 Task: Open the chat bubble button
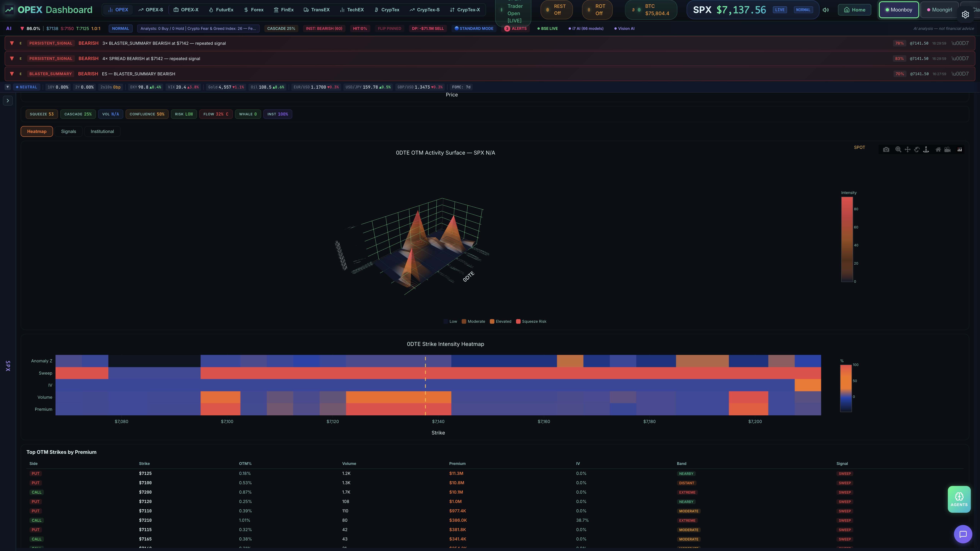[963, 534]
